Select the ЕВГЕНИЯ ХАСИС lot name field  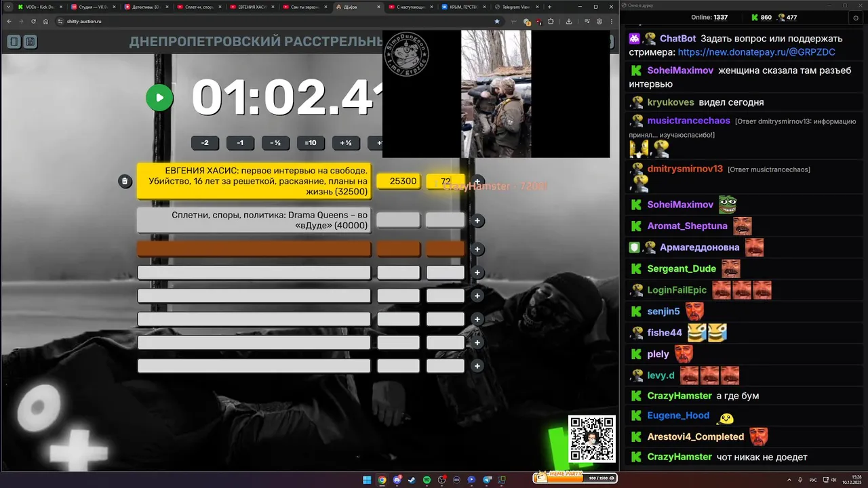pyautogui.click(x=254, y=181)
